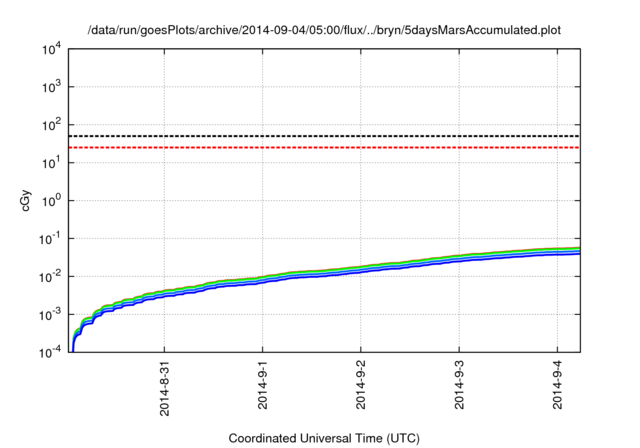Viewport: 640px width, 448px height.
Task: Click the 10^0 y-axis label
Action: click(52, 201)
